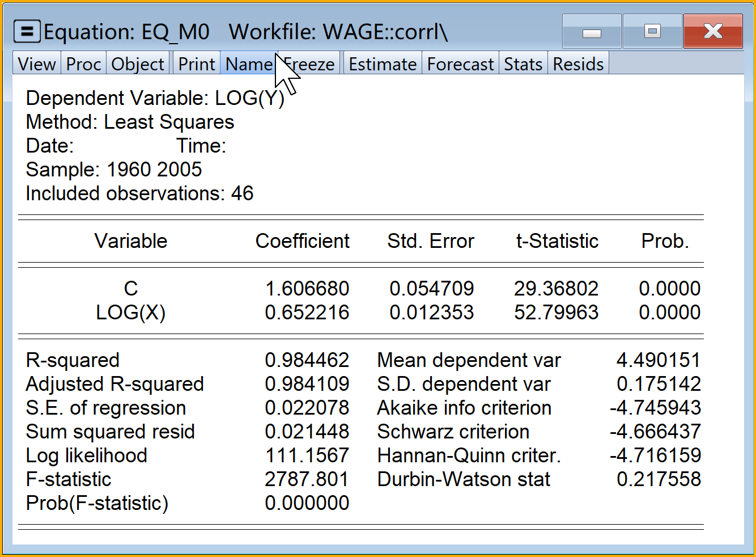This screenshot has width=756, height=557.
Task: Click Estimate to re-specify the equation
Action: pyautogui.click(x=383, y=64)
